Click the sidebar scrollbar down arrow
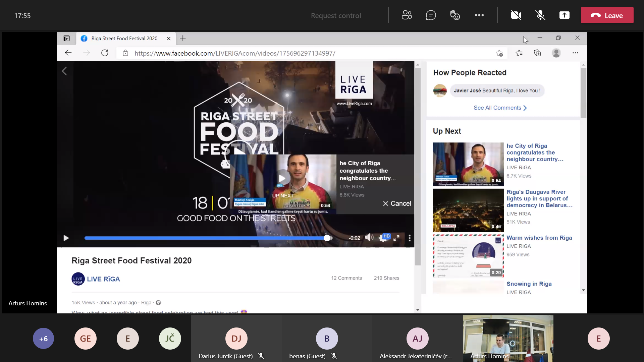This screenshot has width=644, height=362. coord(583,290)
